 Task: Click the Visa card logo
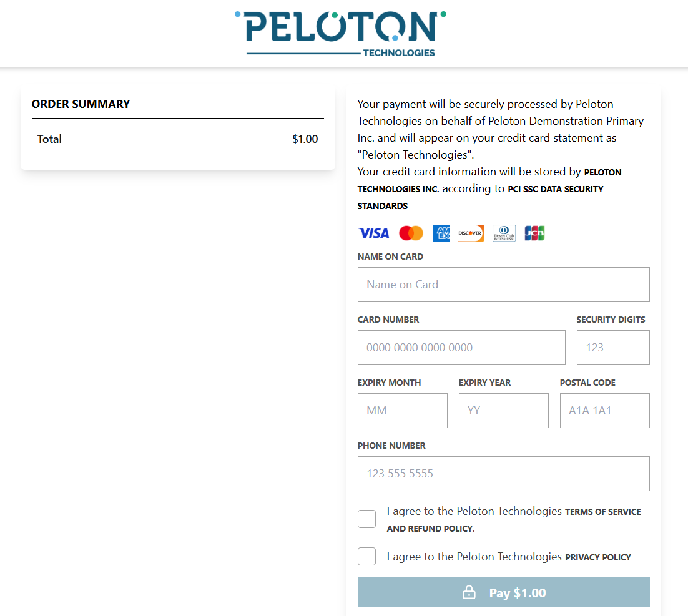point(373,233)
